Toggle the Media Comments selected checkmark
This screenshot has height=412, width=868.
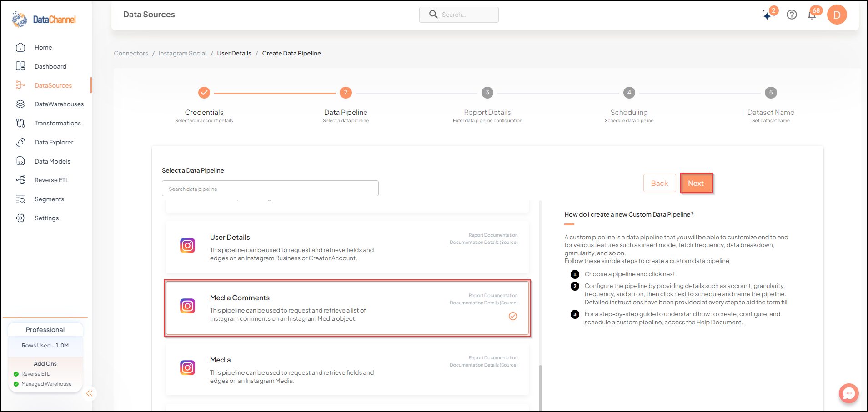tap(513, 316)
